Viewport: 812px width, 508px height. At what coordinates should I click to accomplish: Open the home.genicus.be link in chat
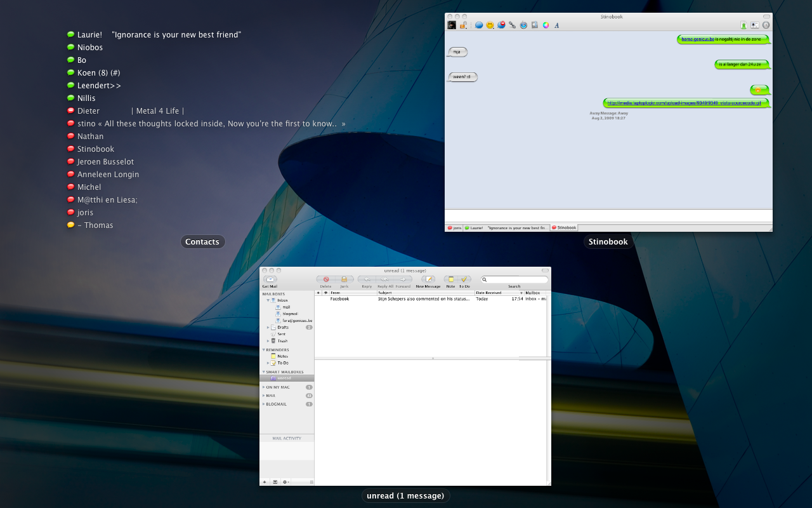(698, 39)
